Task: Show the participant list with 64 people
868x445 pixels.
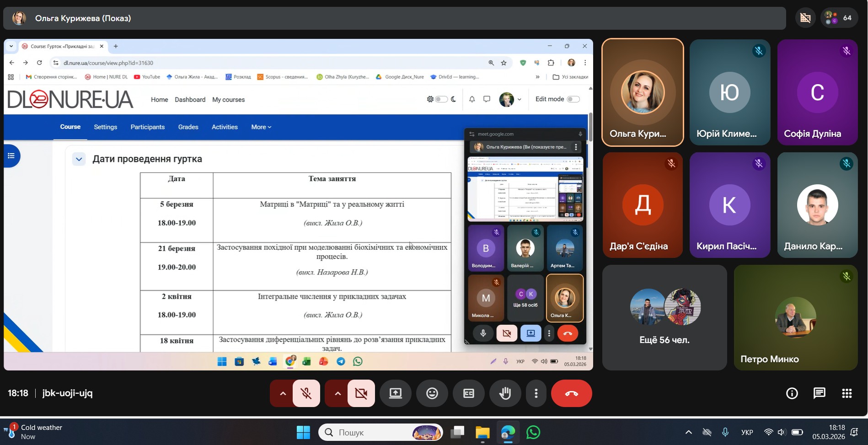Action: 839,18
